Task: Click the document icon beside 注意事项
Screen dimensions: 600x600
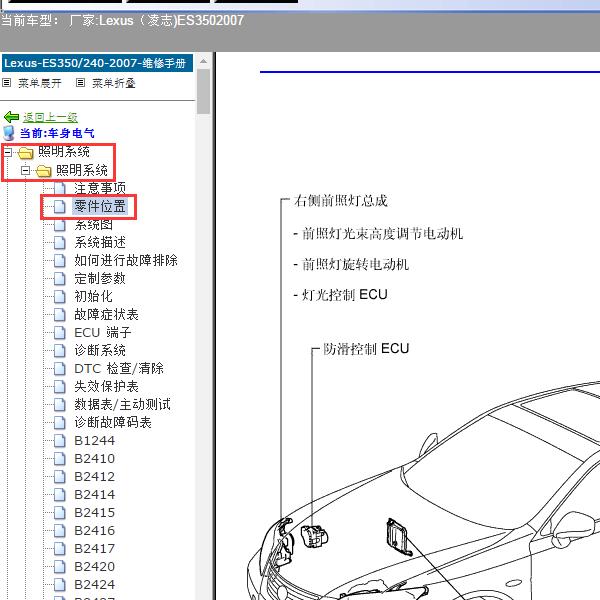Action: point(60,188)
